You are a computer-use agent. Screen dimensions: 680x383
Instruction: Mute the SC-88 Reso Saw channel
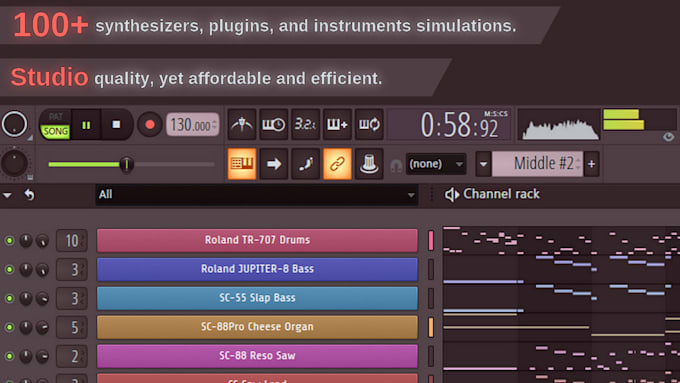(x=9, y=356)
